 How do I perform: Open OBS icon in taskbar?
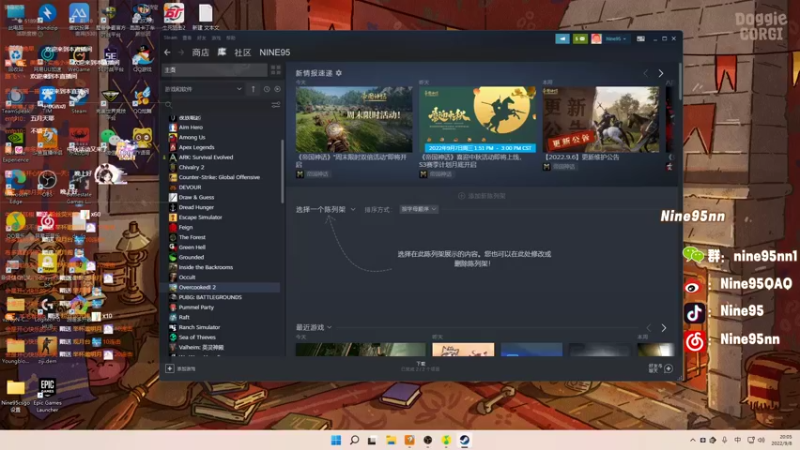(x=428, y=440)
